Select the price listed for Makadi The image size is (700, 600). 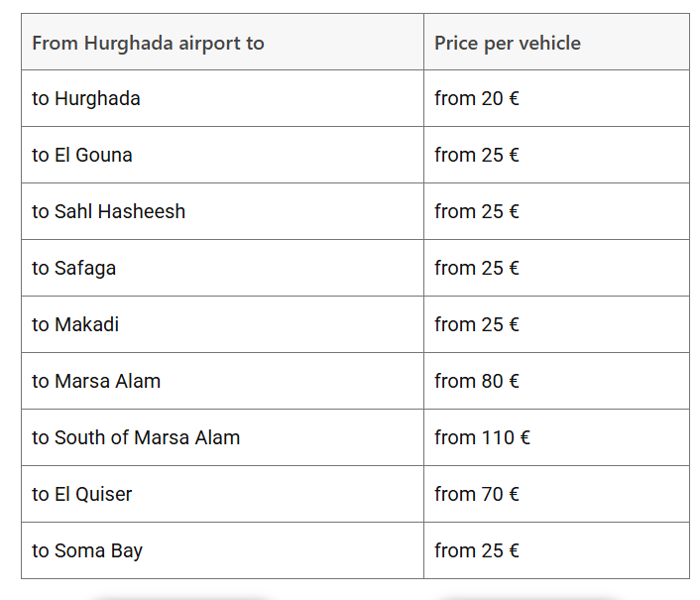tap(477, 324)
